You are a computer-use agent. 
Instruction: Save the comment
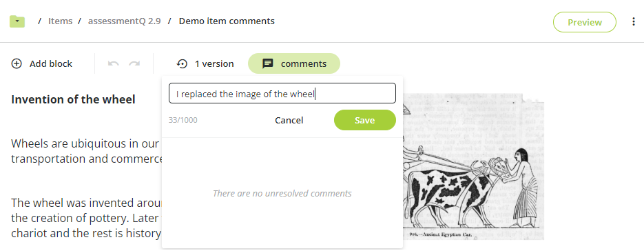pos(365,120)
